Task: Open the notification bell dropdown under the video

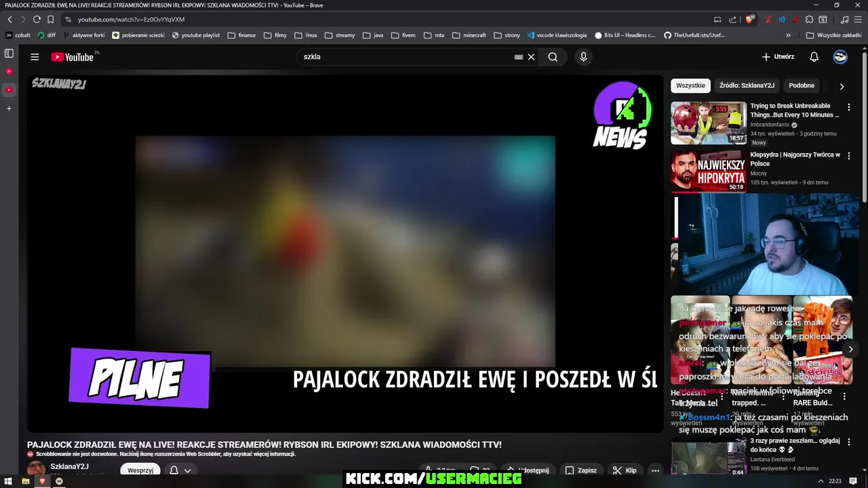Action: (x=180, y=470)
